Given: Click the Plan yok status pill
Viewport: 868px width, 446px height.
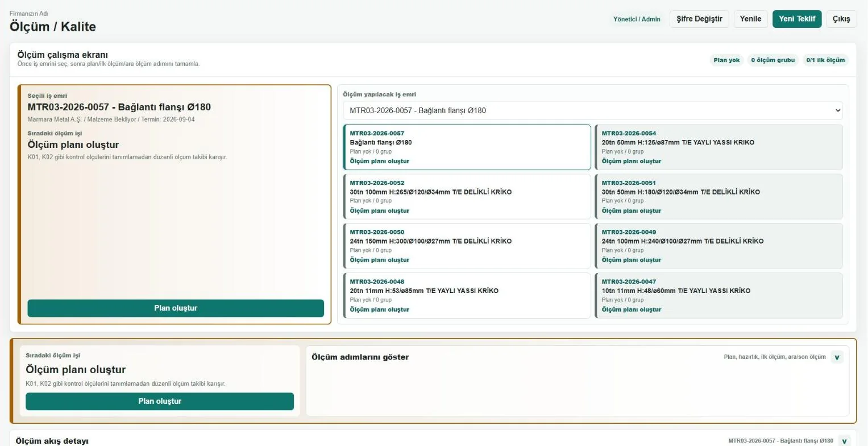Looking at the screenshot, I should click(727, 60).
